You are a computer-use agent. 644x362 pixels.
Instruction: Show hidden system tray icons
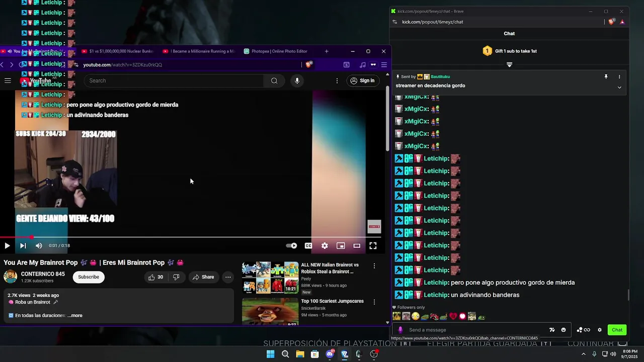[584, 354]
